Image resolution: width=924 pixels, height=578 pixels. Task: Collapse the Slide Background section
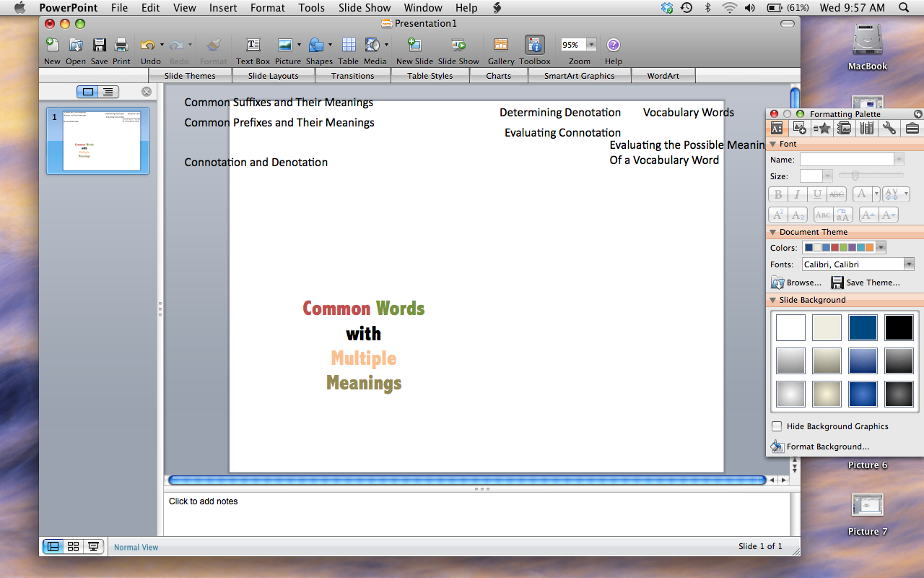[x=772, y=300]
